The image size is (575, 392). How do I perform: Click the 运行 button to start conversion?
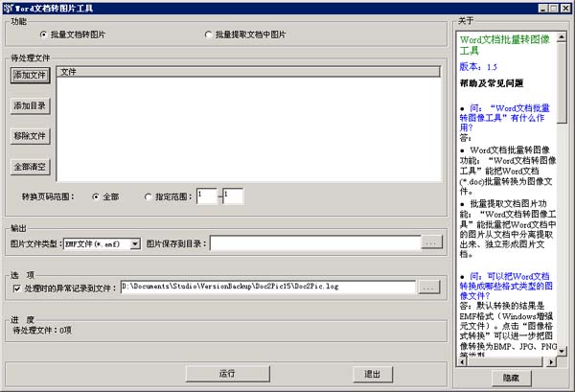coord(227,373)
